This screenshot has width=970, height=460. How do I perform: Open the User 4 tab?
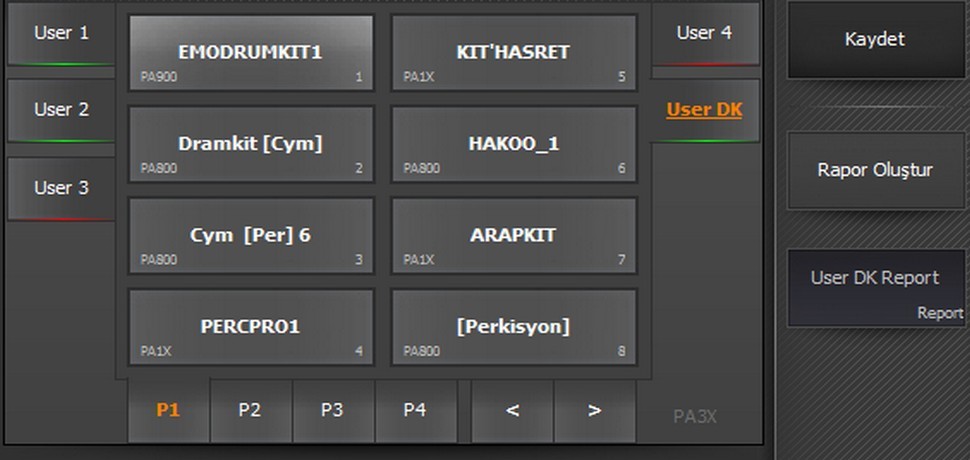704,33
